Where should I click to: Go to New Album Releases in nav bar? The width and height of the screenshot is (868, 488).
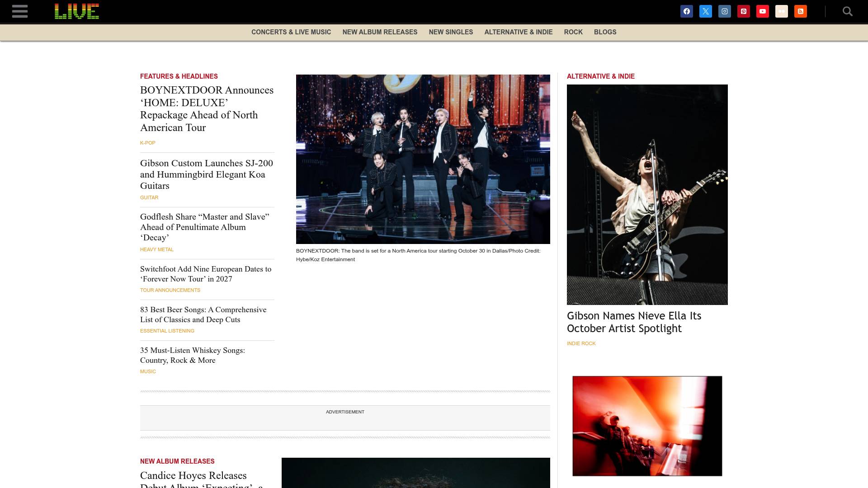point(380,32)
